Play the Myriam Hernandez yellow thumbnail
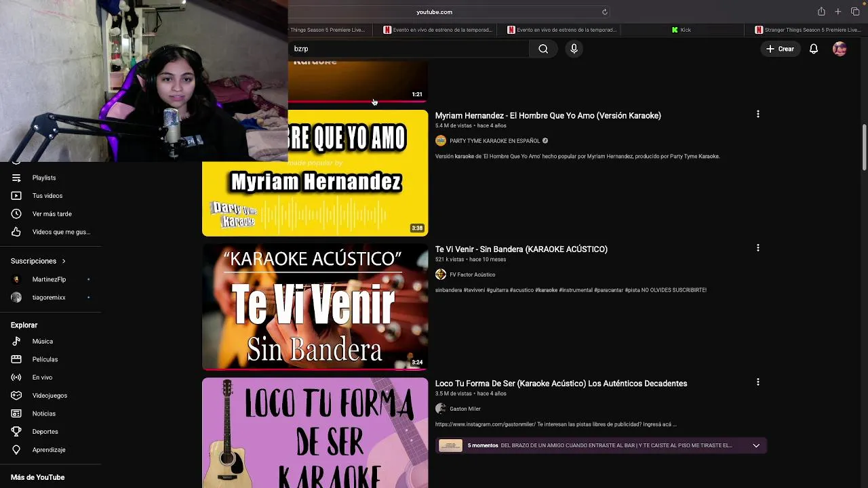This screenshot has height=488, width=868. [315, 173]
